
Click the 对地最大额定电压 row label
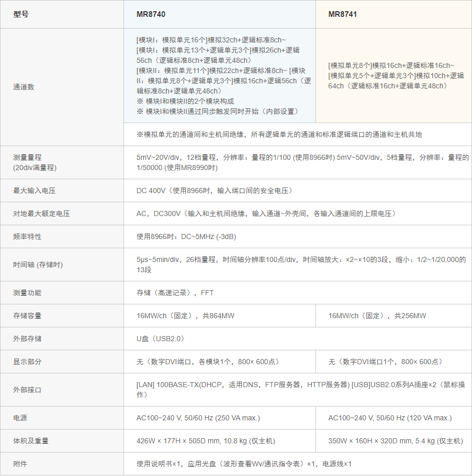click(41, 213)
